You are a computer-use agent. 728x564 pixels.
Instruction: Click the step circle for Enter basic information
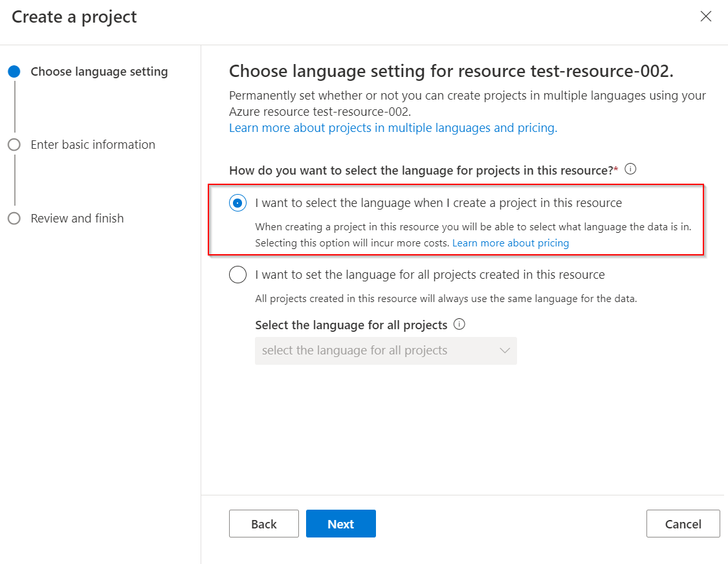(14, 145)
